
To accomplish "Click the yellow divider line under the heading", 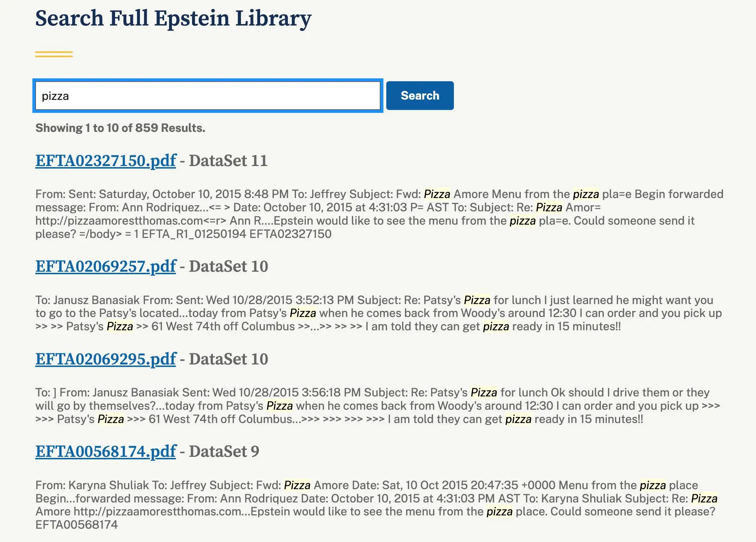I will click(x=54, y=54).
